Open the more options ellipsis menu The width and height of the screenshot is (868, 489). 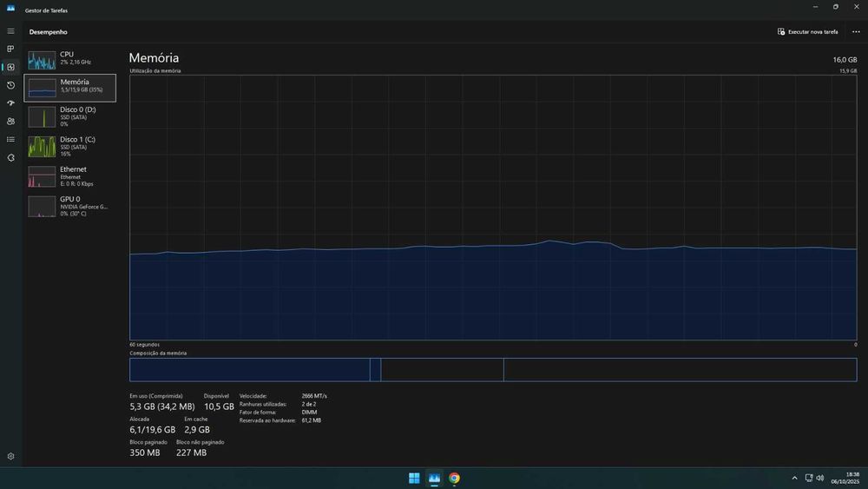(856, 31)
